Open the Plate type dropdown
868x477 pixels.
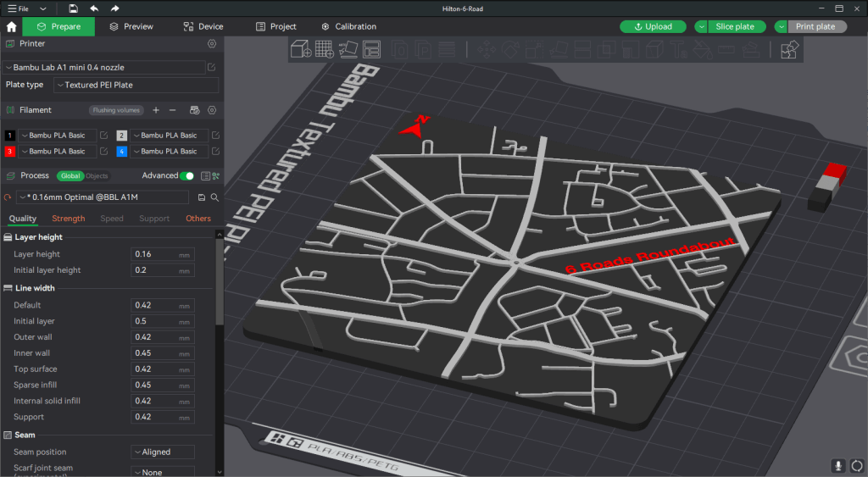tap(136, 85)
